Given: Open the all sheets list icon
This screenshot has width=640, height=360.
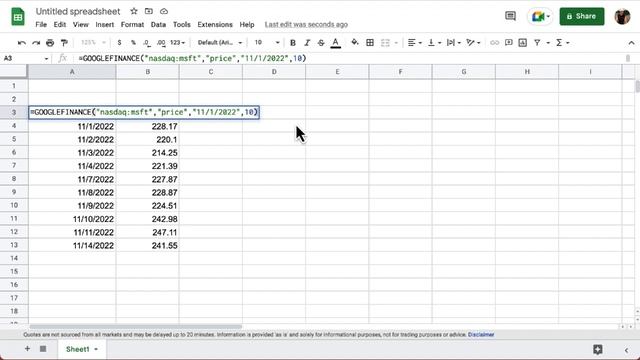Looking at the screenshot, I should click(x=43, y=349).
